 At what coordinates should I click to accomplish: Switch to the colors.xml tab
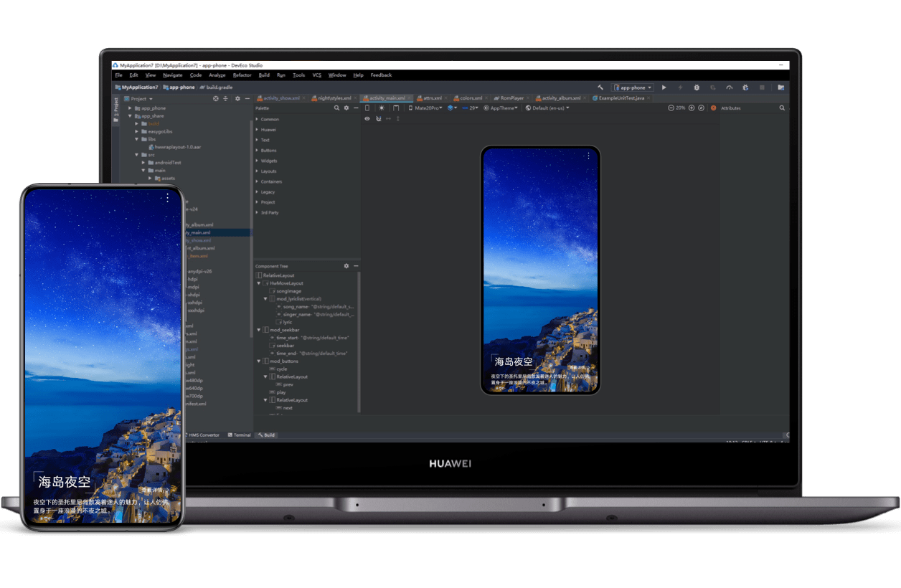[x=471, y=98]
